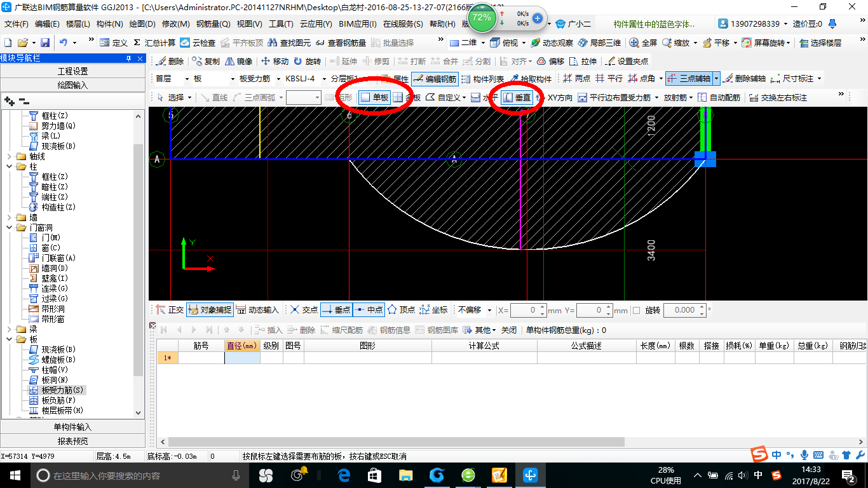Open the 楼层(L) menu
868x488 pixels.
(78, 24)
